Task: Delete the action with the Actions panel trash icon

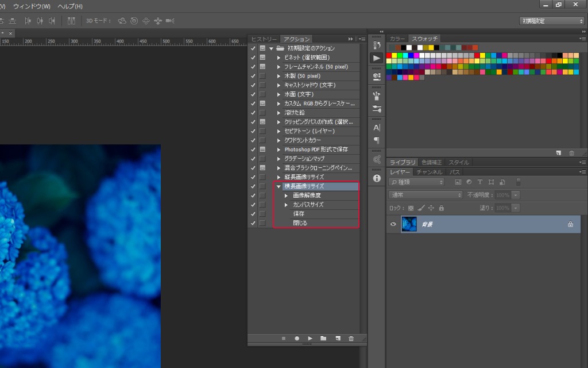Action: pyautogui.click(x=351, y=338)
